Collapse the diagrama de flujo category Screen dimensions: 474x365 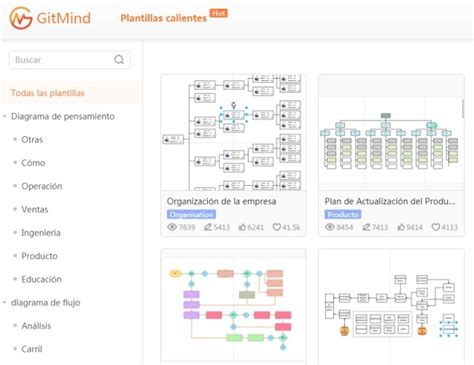point(5,303)
